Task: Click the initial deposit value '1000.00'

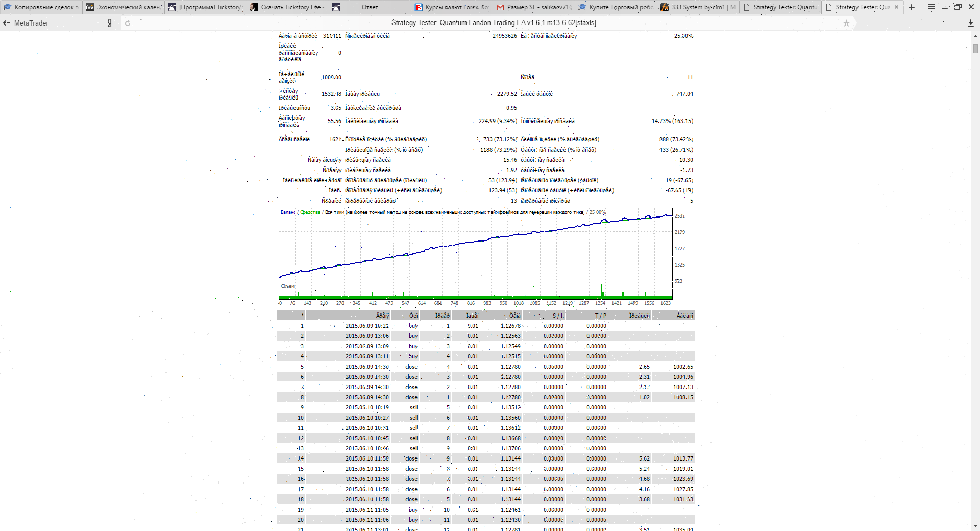Action: 331,77
